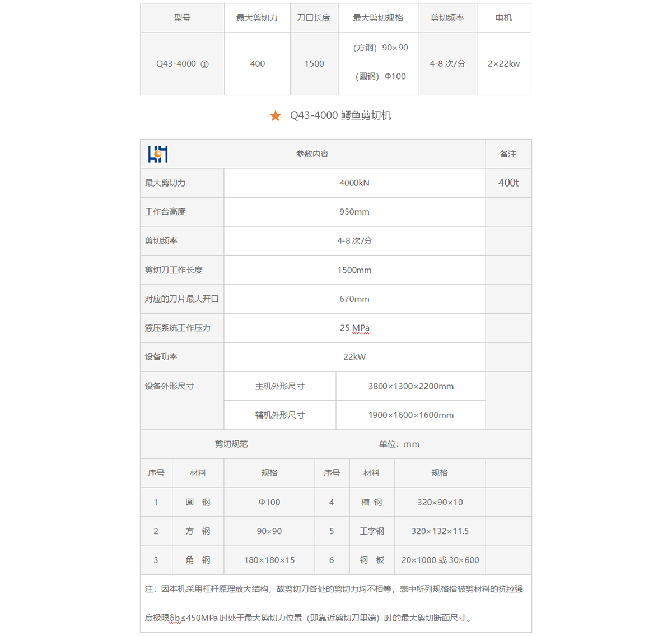Click the 型号 column header
The height and width of the screenshot is (636, 672).
coord(182,18)
